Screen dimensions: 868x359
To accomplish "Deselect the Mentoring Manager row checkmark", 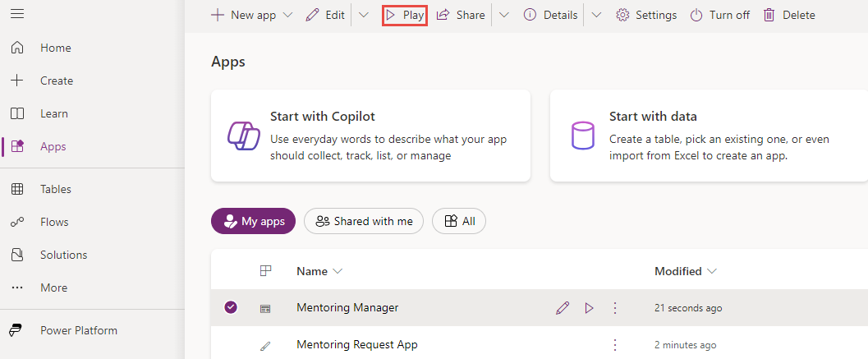I will [x=231, y=307].
